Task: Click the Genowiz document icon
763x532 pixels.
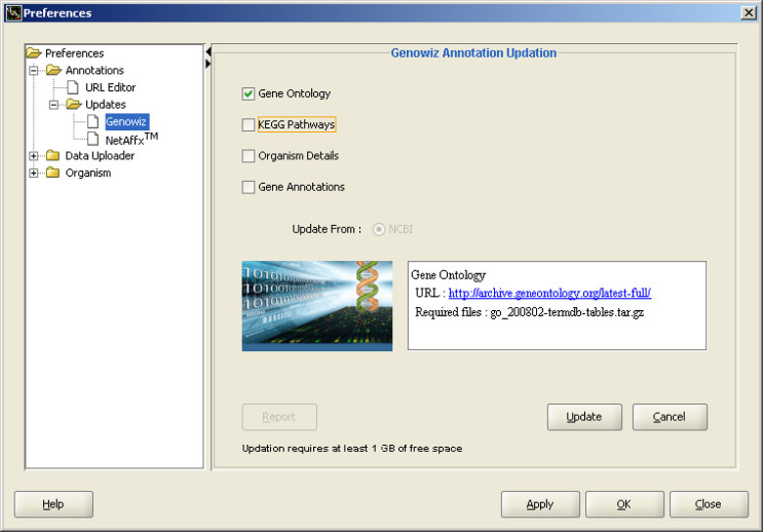Action: (93, 121)
